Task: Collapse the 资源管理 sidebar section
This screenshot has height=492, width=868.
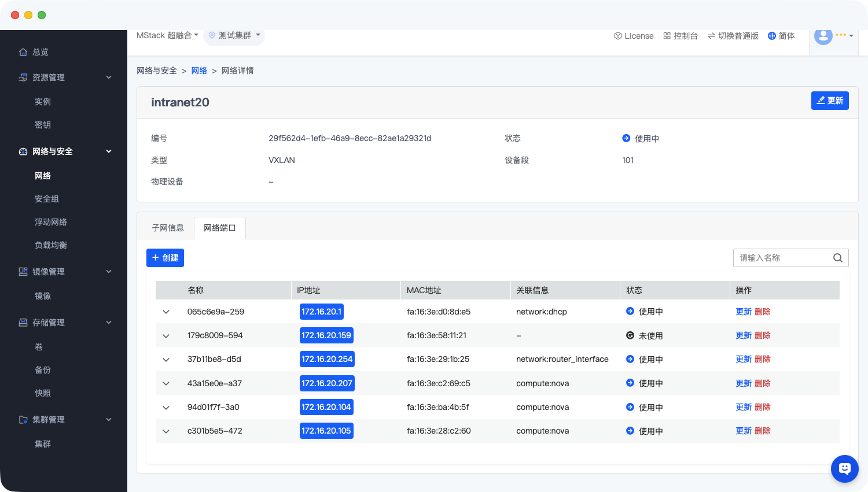Action: tap(109, 77)
